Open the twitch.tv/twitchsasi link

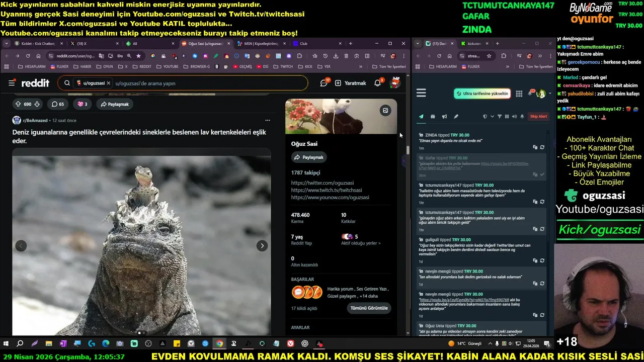coord(326,190)
